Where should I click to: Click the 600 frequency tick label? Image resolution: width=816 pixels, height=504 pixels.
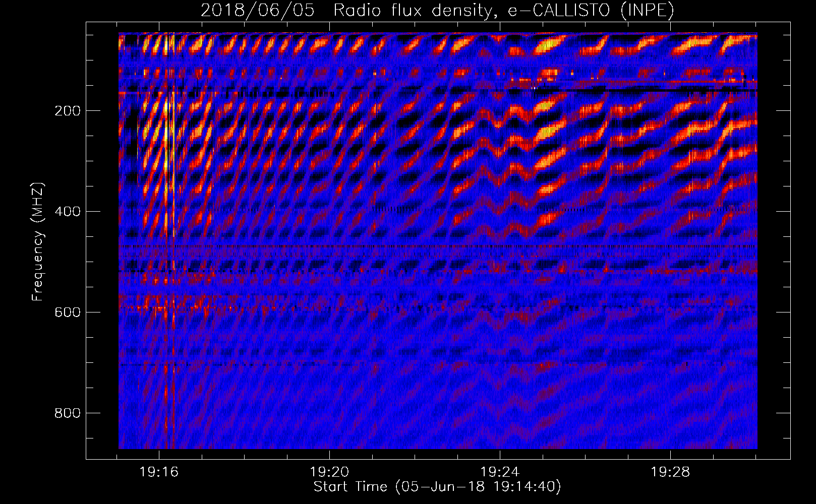[x=68, y=312]
